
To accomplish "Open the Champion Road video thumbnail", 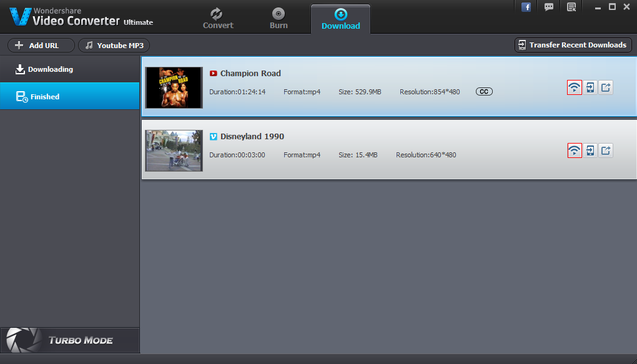I will pyautogui.click(x=174, y=88).
